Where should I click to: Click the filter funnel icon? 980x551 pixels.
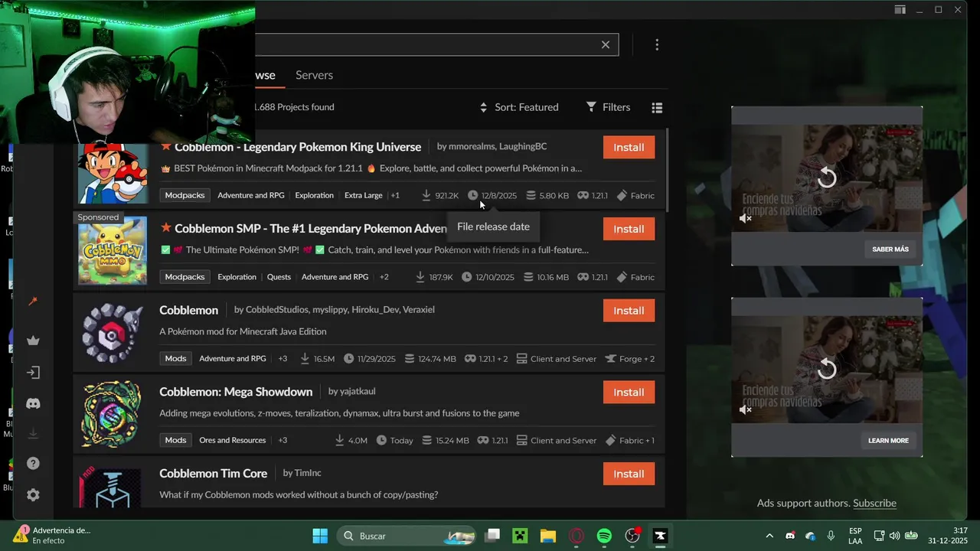click(591, 107)
